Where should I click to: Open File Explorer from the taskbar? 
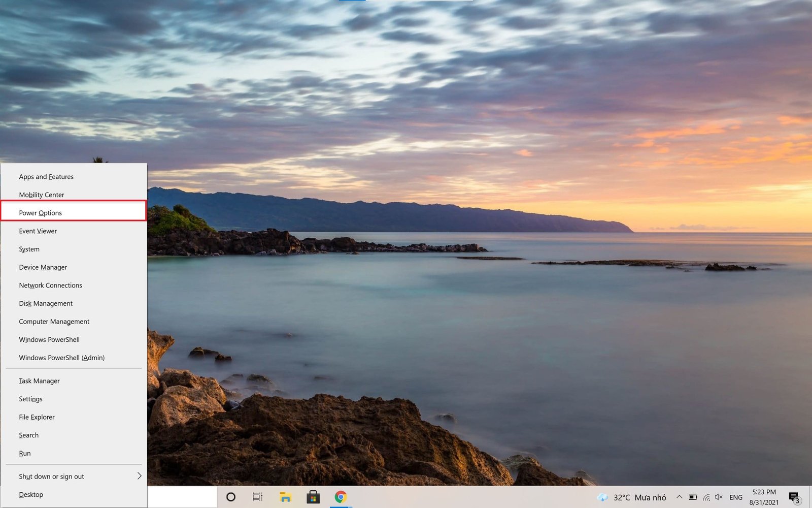point(286,497)
